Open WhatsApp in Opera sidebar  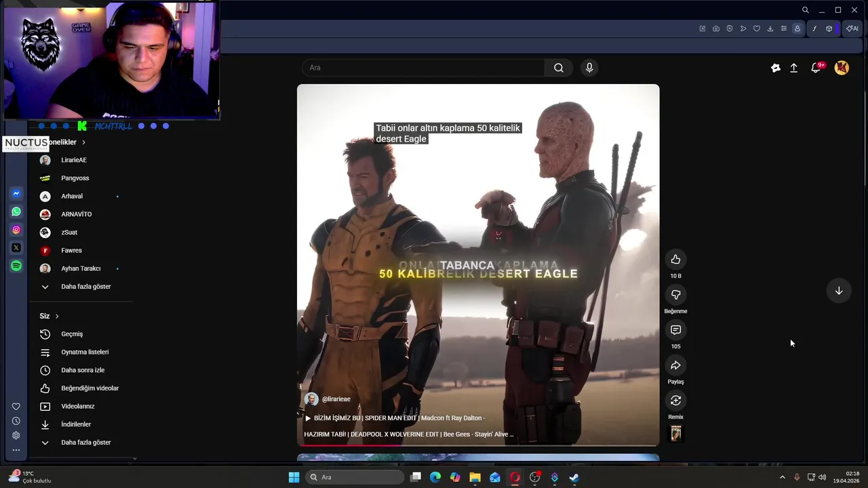(16, 212)
